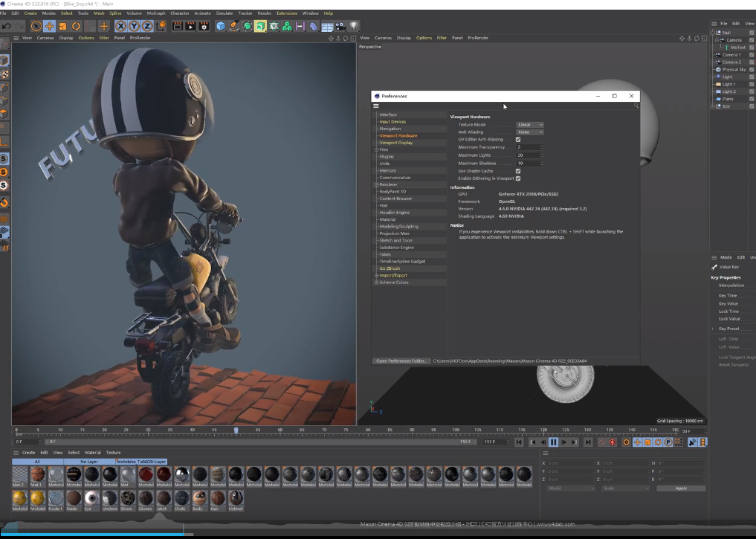Click the Open Preferences Folder button
756x539 pixels.
pyautogui.click(x=401, y=361)
